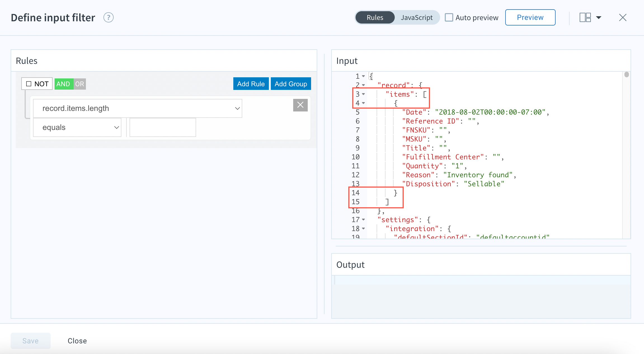Open the record.items.length field dropdown
Screen dimensions: 644x354
138,108
